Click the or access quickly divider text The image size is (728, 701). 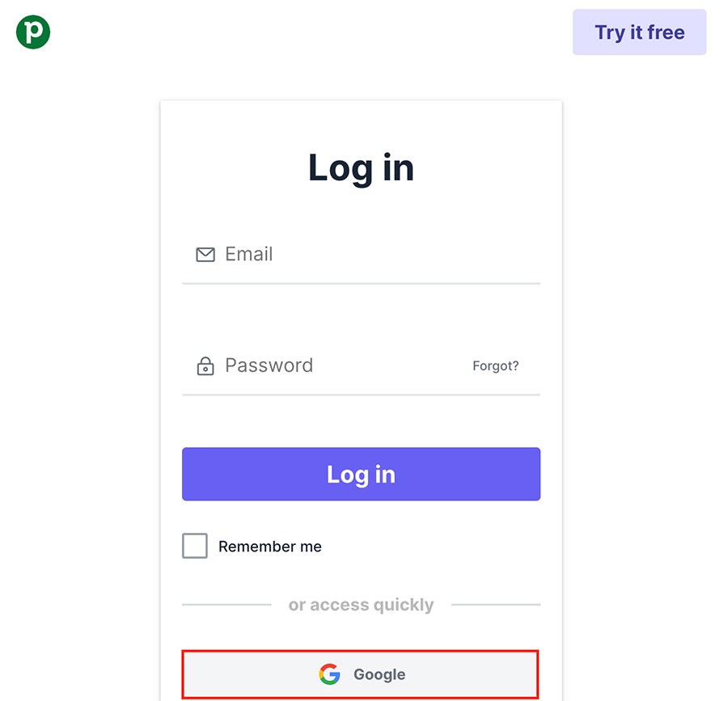(361, 604)
